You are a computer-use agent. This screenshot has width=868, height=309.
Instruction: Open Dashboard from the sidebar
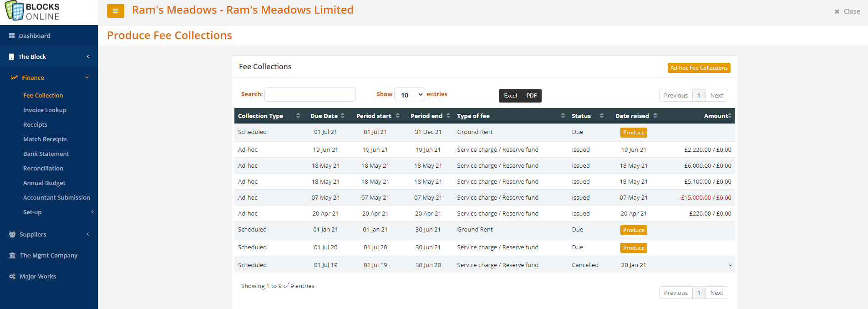(34, 36)
